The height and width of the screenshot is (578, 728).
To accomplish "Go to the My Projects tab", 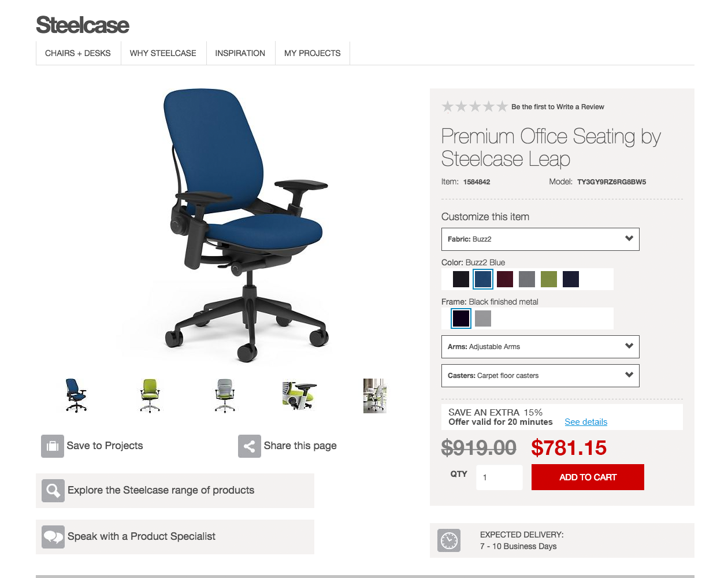I will click(x=313, y=53).
